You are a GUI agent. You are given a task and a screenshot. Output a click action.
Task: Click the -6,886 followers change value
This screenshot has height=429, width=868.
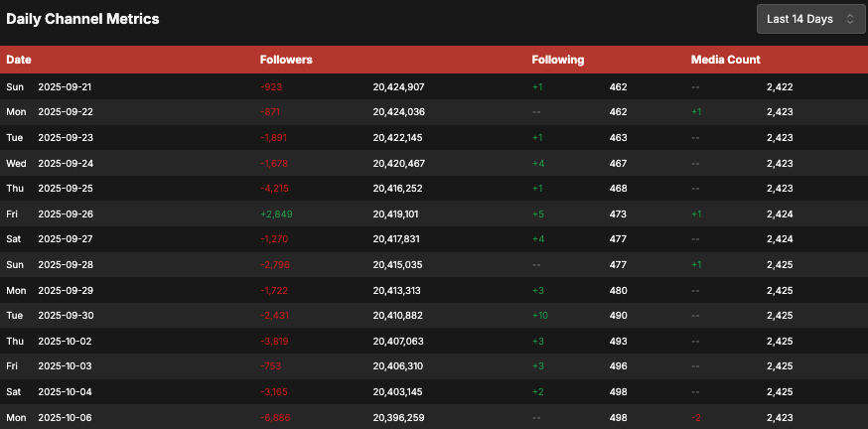tap(277, 418)
